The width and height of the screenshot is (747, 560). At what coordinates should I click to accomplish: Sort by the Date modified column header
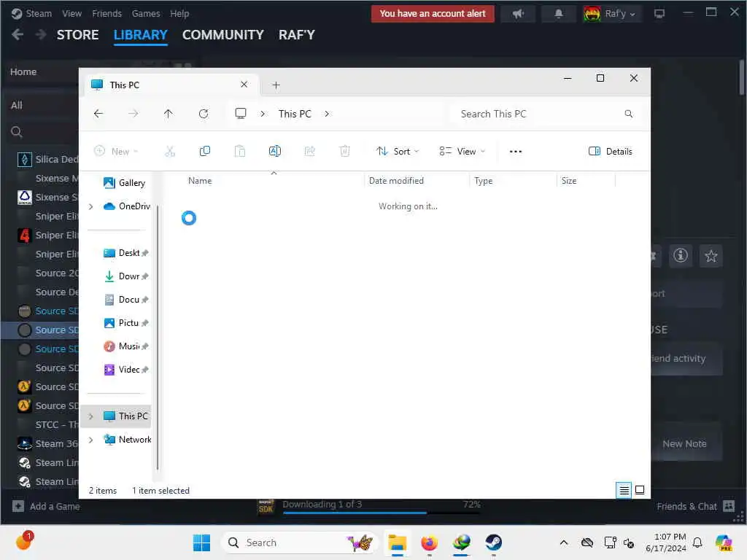tap(396, 181)
